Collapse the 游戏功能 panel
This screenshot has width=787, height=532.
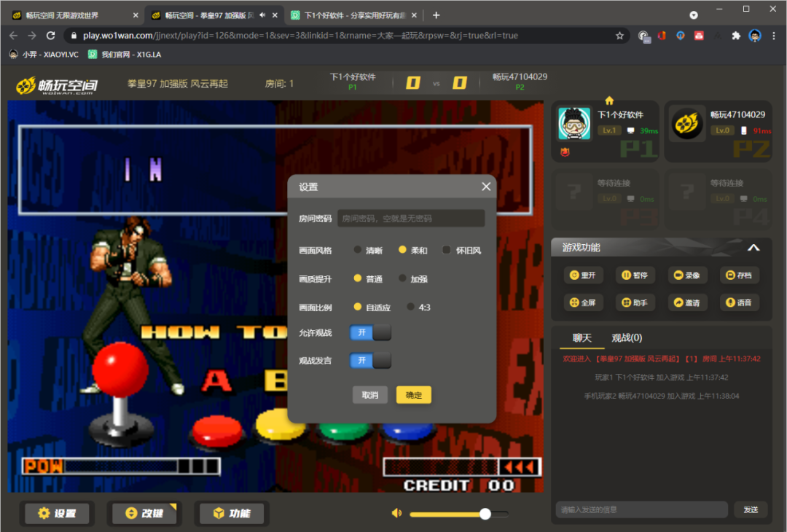pos(753,248)
